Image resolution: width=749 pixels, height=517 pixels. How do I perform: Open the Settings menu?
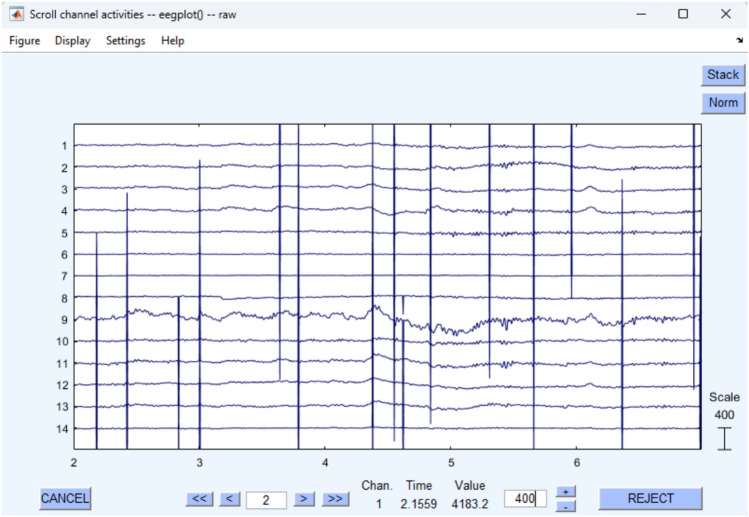point(126,41)
